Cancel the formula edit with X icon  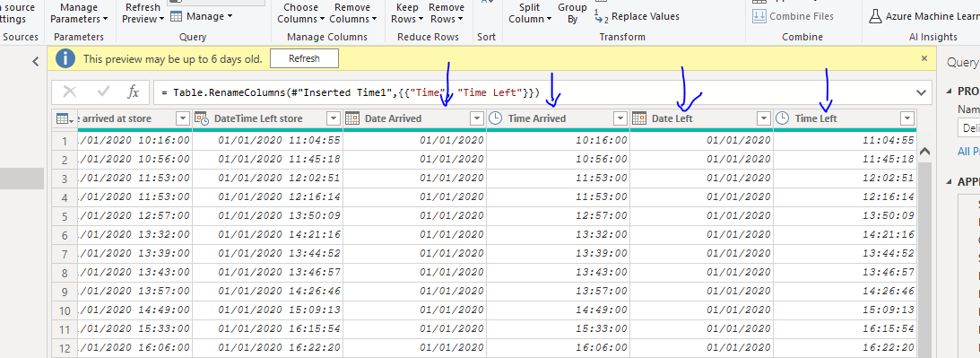pos(69,92)
